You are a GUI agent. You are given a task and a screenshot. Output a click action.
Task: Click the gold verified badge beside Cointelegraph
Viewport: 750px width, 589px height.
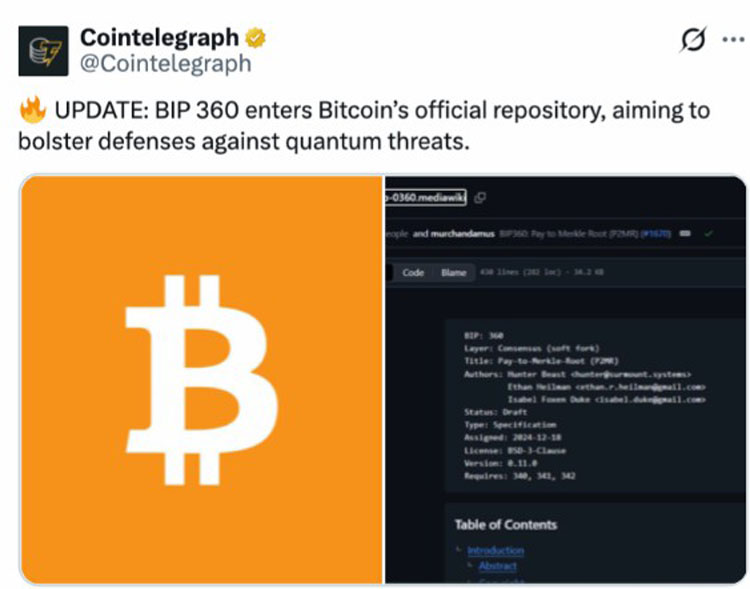click(257, 38)
